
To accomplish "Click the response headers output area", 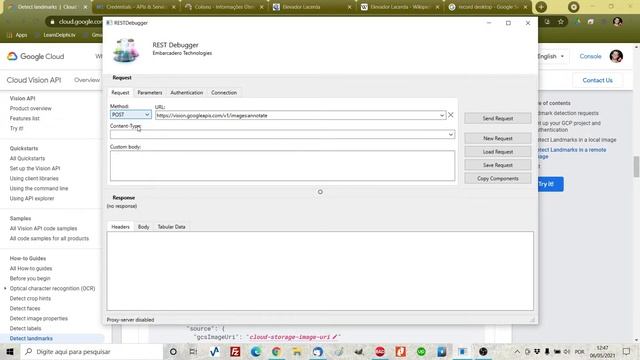I will 320,271.
